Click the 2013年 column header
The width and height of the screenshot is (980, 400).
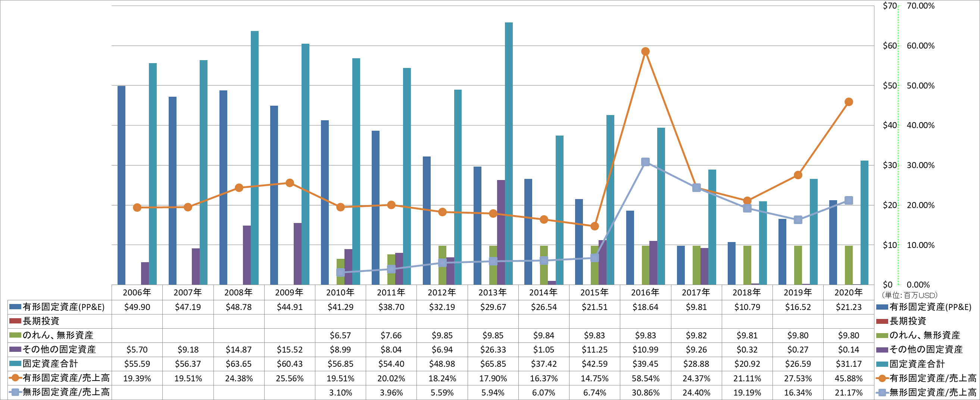[493, 292]
